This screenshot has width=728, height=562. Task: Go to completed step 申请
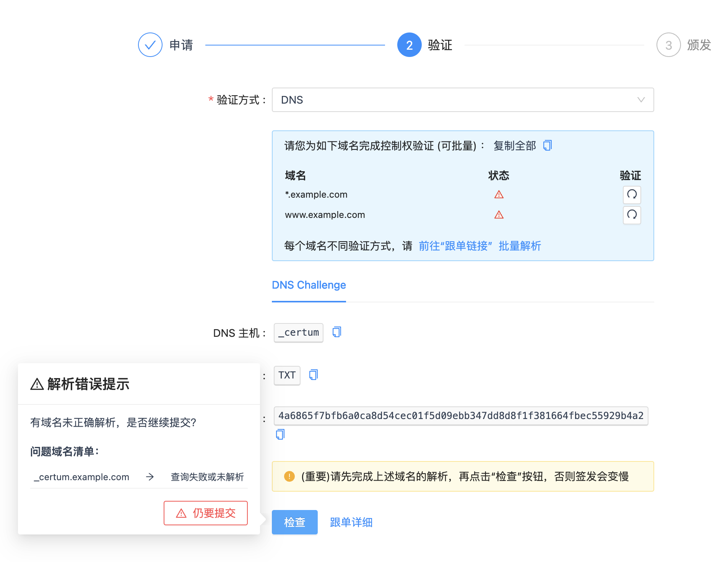coord(150,45)
